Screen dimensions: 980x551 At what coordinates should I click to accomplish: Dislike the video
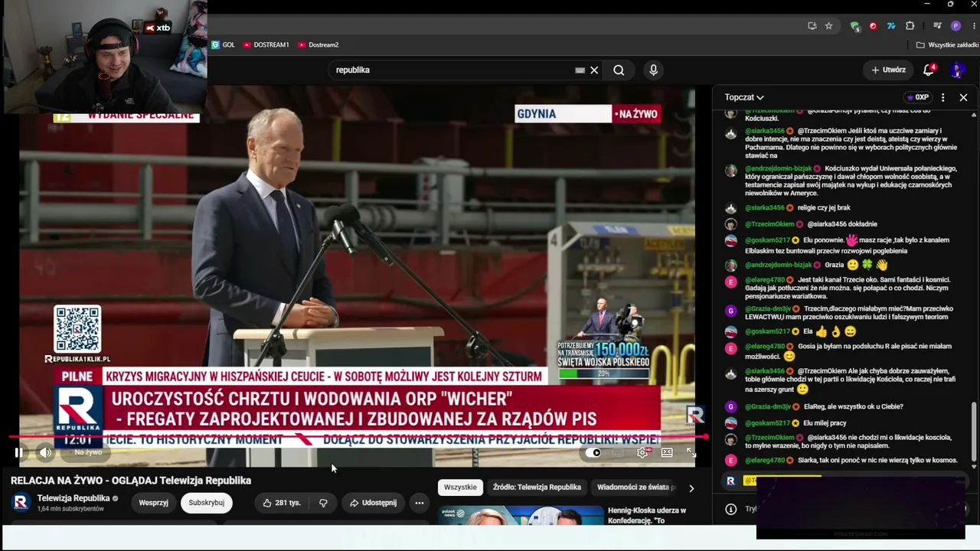point(323,503)
